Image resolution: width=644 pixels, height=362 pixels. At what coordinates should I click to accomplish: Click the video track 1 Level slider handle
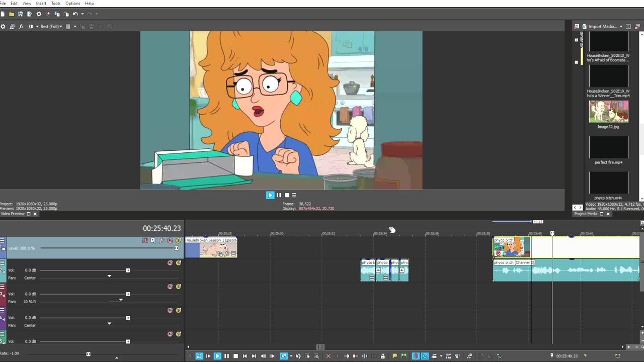coord(176,248)
